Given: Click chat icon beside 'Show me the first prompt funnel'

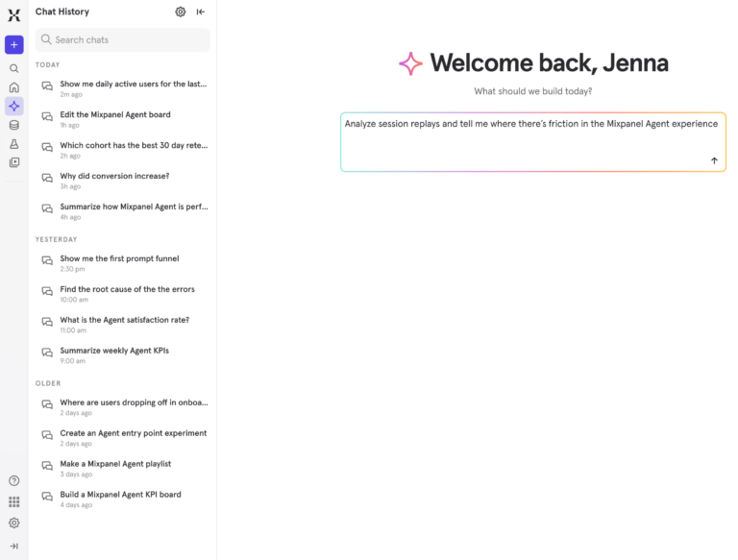Looking at the screenshot, I should point(47,260).
